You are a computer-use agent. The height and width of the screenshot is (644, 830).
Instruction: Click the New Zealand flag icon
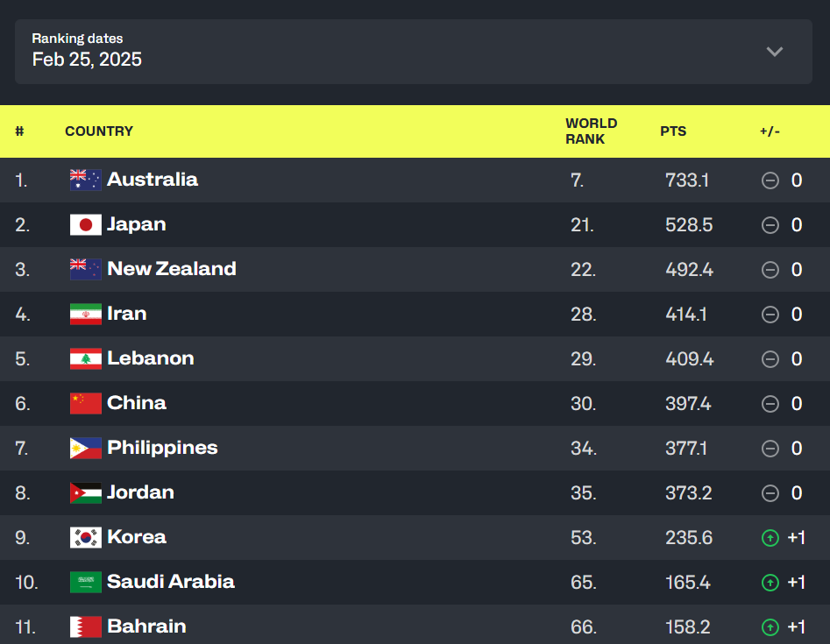86,270
